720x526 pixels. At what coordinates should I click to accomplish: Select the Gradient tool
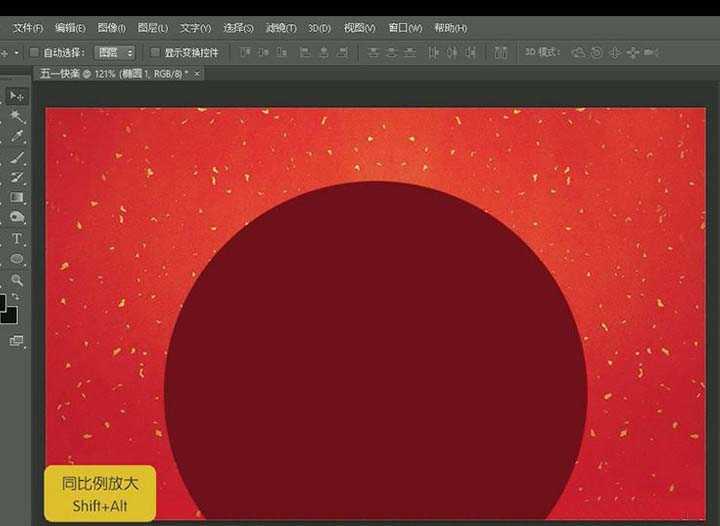pyautogui.click(x=17, y=198)
